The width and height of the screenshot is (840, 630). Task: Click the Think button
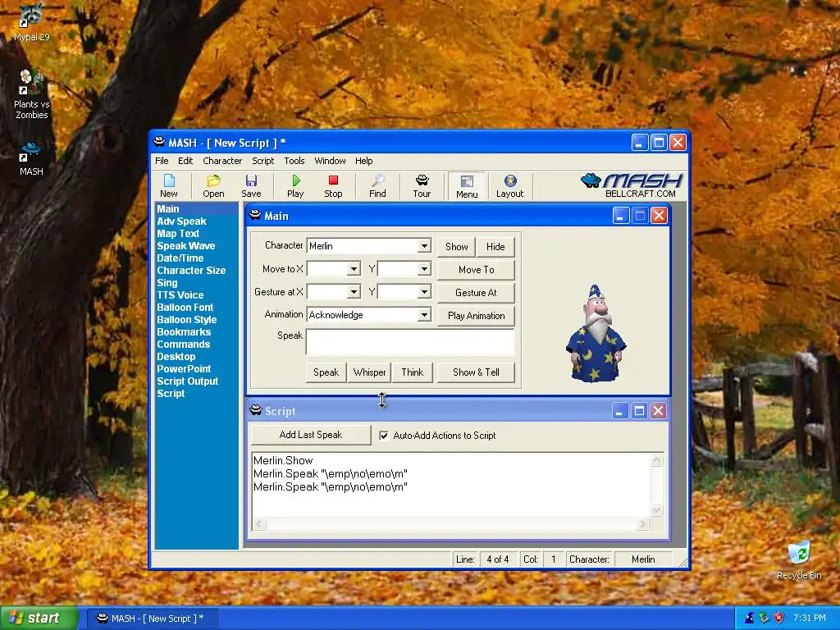412,372
